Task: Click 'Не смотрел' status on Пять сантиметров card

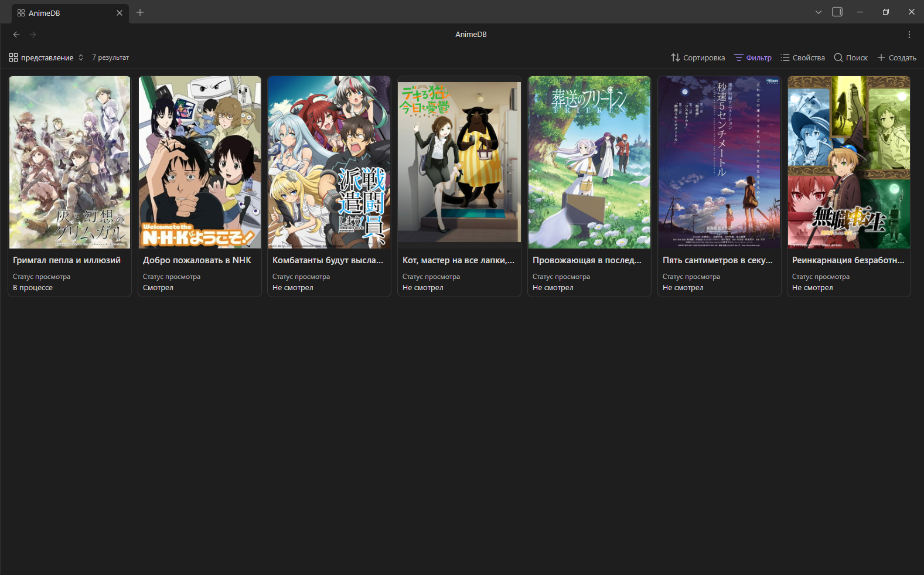Action: 683,288
